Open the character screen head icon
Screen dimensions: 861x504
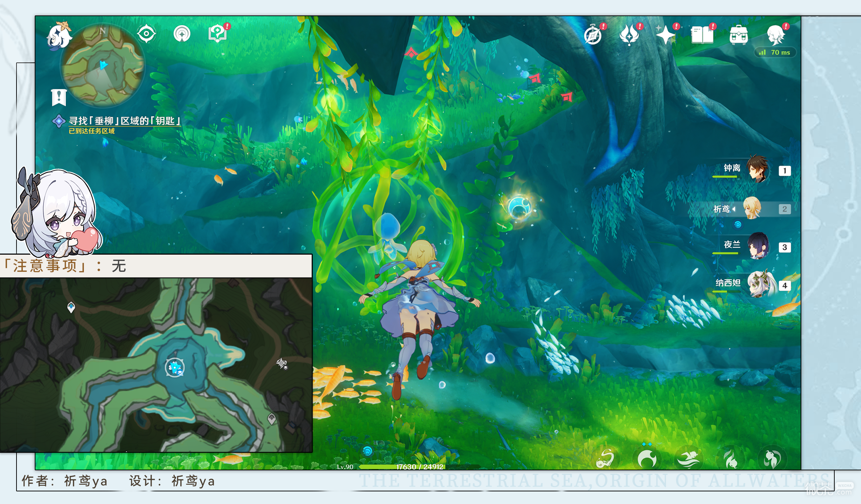click(x=777, y=34)
